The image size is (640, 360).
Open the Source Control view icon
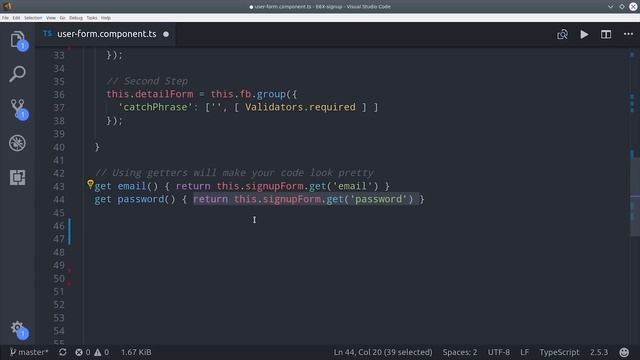[x=17, y=109]
